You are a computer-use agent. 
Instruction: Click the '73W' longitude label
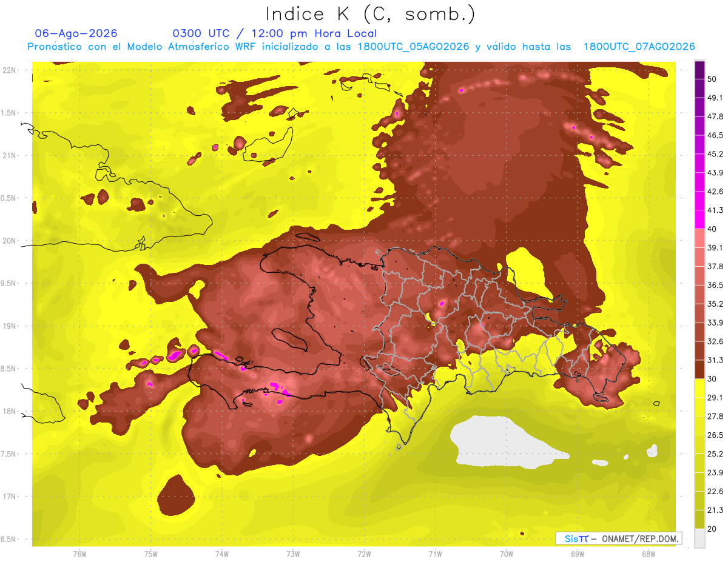(x=293, y=554)
